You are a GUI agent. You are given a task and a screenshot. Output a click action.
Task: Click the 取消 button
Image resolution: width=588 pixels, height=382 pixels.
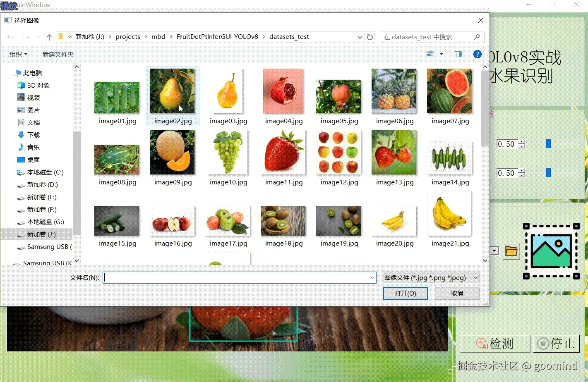click(457, 294)
